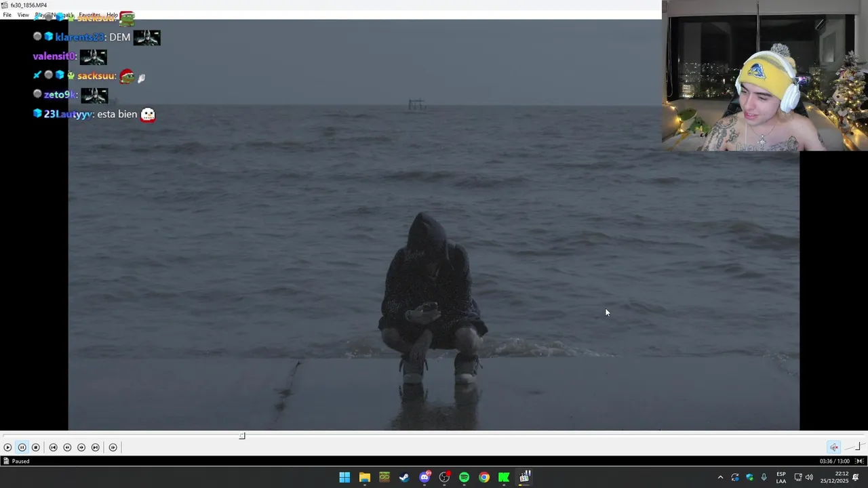Click the microphone icon in the system tray
The image size is (868, 488).
tap(764, 477)
